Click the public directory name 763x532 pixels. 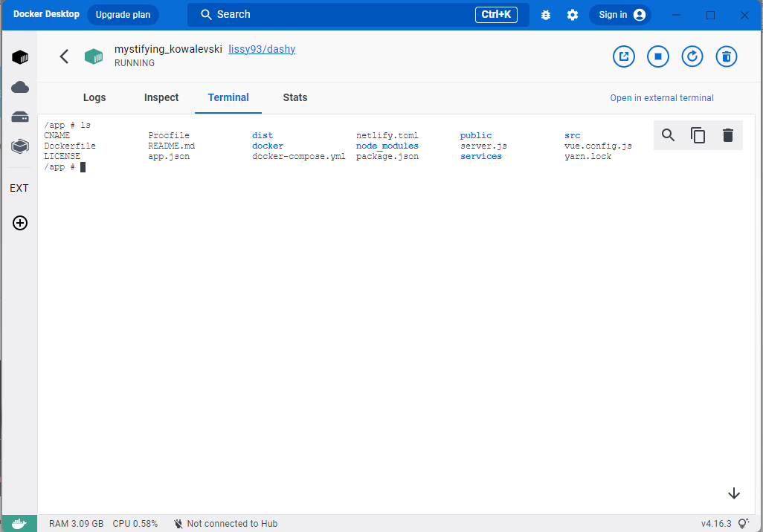(475, 136)
